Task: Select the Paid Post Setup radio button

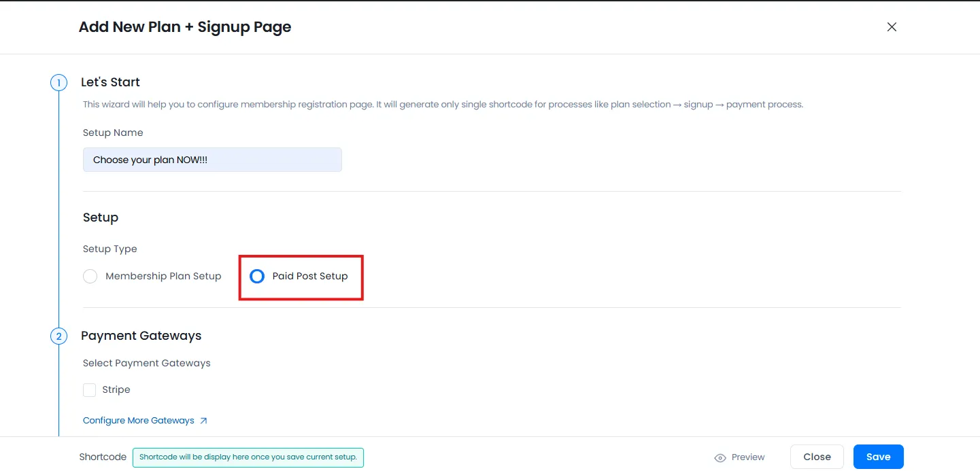Action: (x=256, y=276)
